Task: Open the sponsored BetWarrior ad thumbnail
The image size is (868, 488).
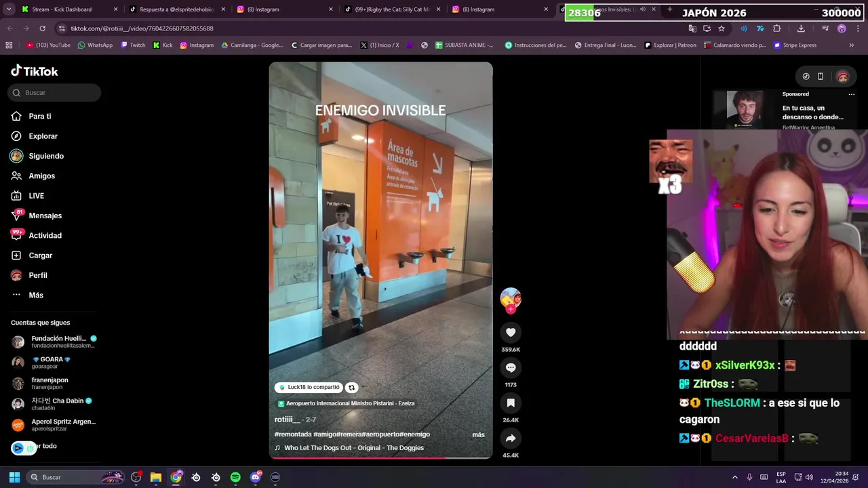Action: pos(745,109)
